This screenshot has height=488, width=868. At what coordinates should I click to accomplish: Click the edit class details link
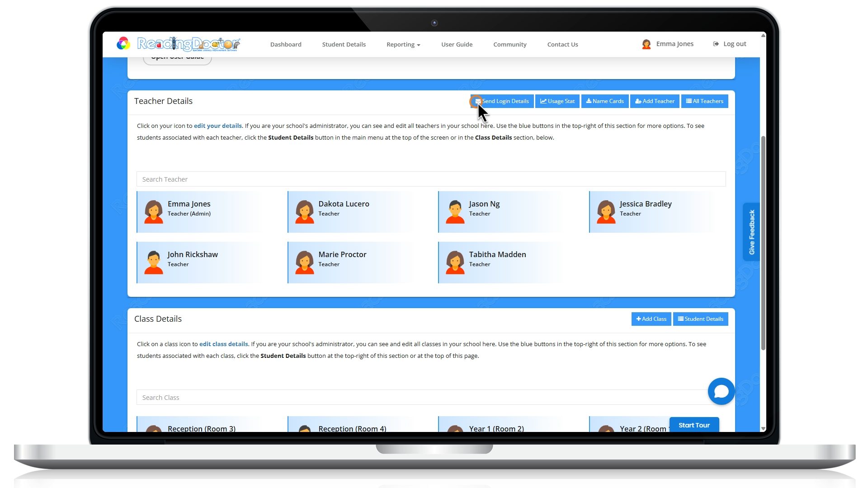(224, 344)
